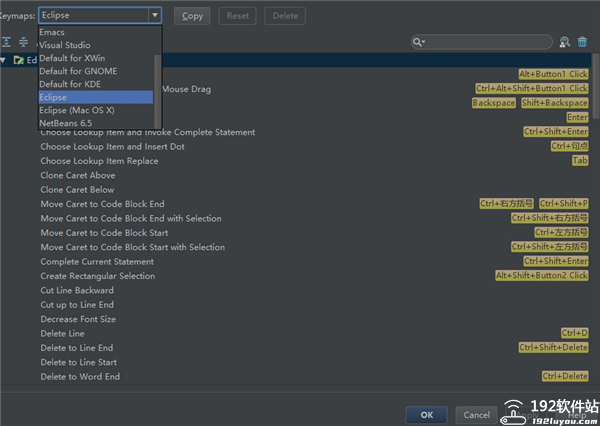Screen dimensions: 600x426
Task: Select Move Caret to Code Block Start
Action: [x=104, y=233]
